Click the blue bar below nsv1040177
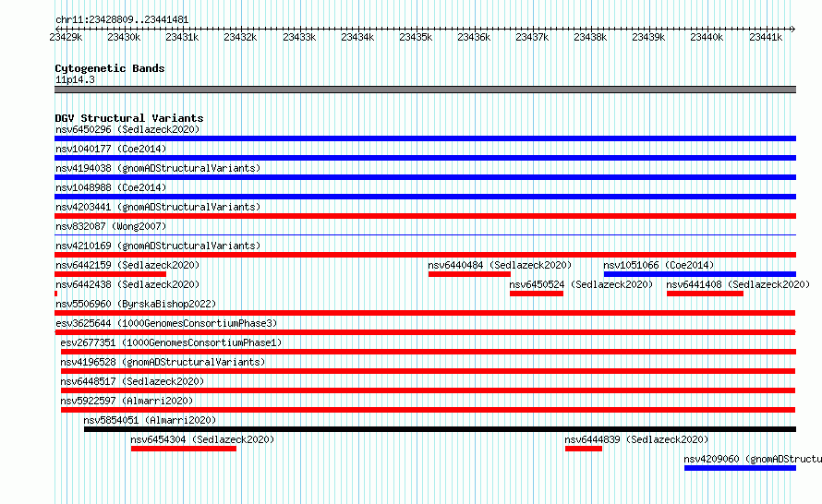822x504 pixels. pos(425,158)
